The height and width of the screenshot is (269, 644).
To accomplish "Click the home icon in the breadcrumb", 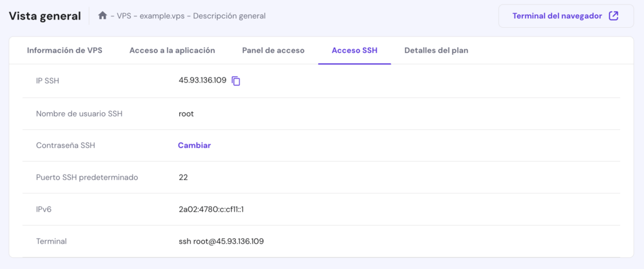I will click(103, 16).
